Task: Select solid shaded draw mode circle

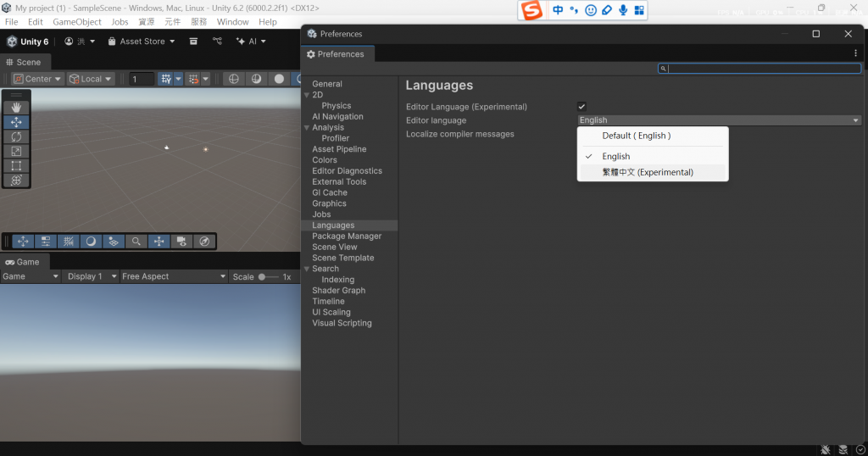Action: pos(279,79)
